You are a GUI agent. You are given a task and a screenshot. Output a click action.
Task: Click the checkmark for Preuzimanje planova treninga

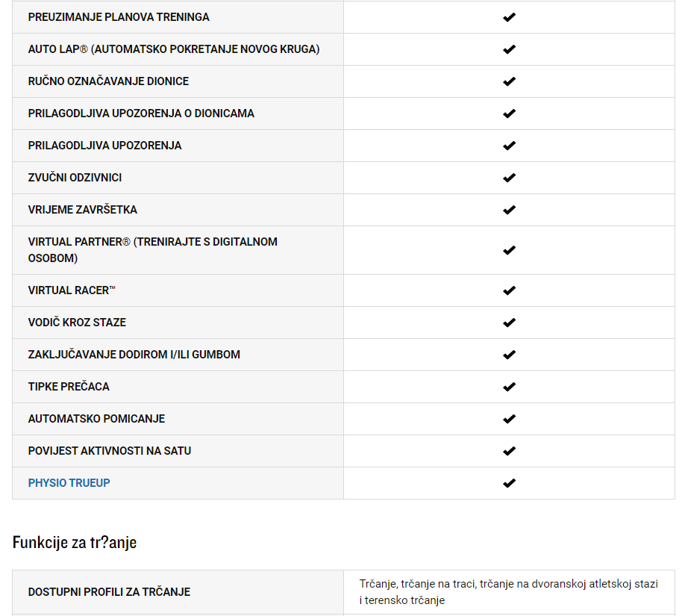[x=509, y=17]
